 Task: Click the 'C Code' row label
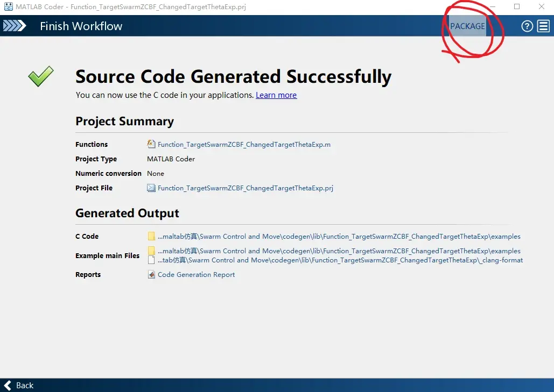[x=87, y=237]
